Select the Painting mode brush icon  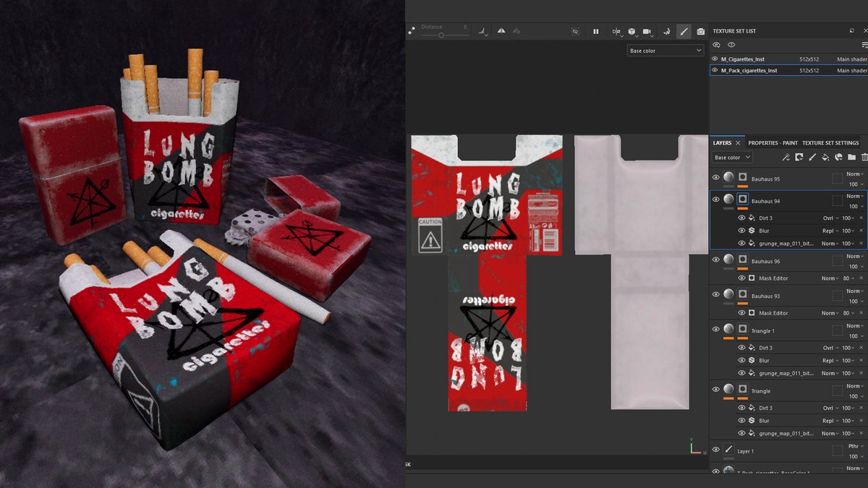coord(684,32)
